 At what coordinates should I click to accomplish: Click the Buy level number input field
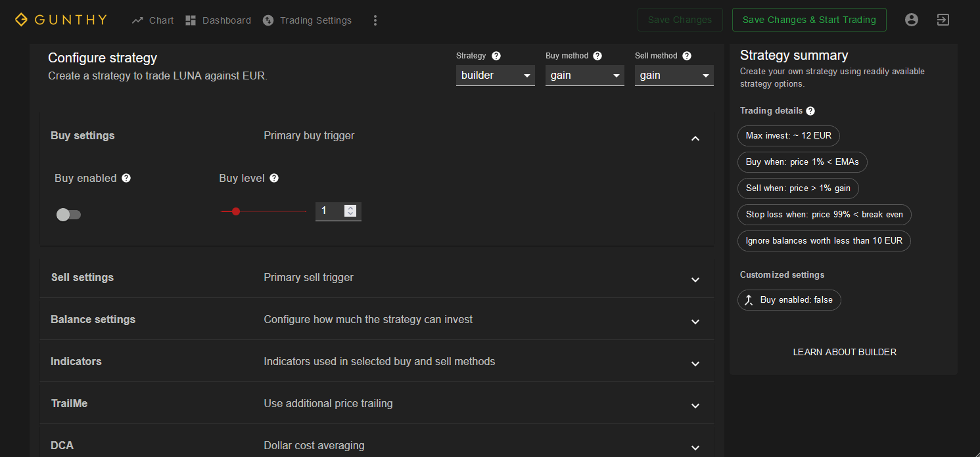click(338, 211)
